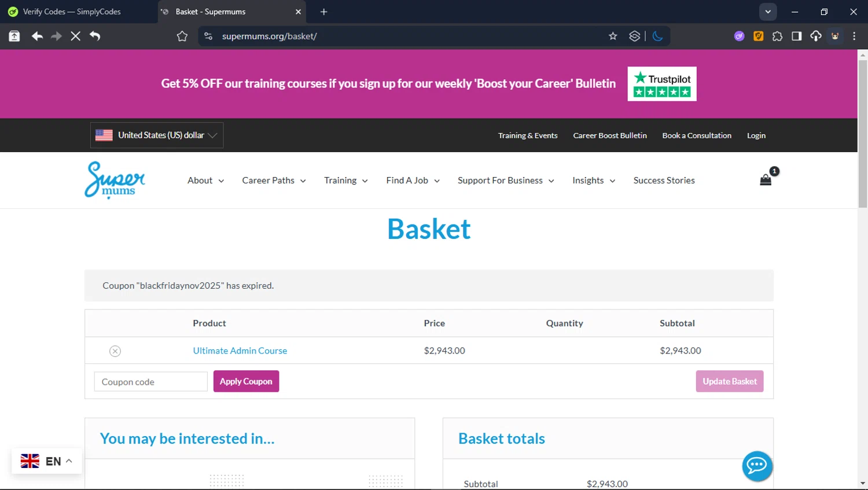Click the scrollbar down arrow

coord(863,483)
